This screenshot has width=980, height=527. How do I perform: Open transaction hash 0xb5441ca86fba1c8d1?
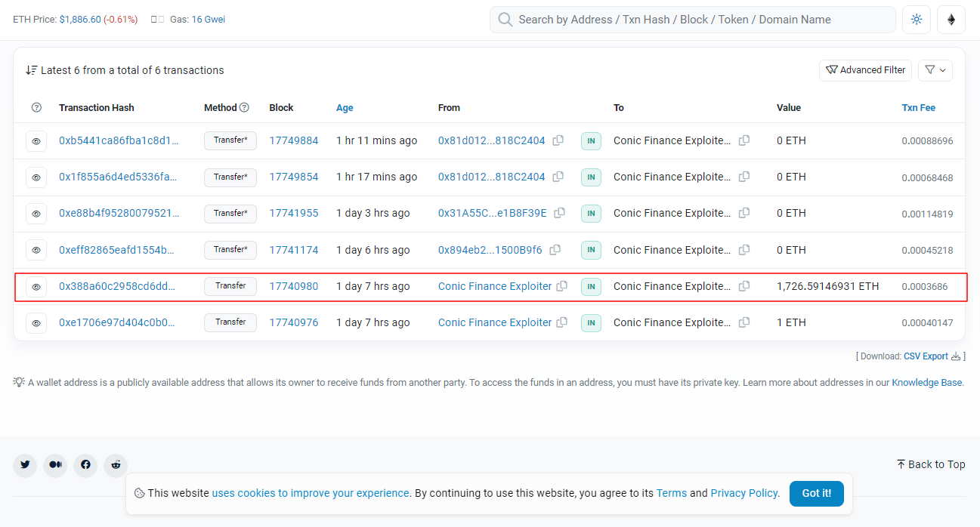tap(119, 140)
